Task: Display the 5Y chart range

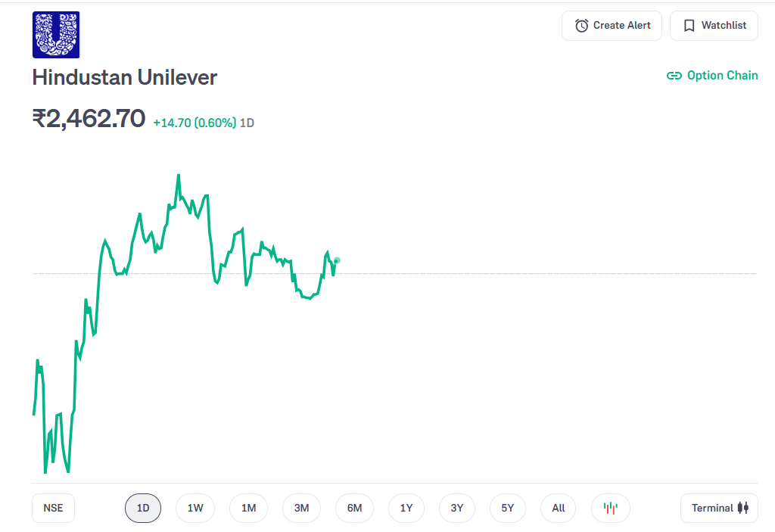Action: pyautogui.click(x=508, y=508)
